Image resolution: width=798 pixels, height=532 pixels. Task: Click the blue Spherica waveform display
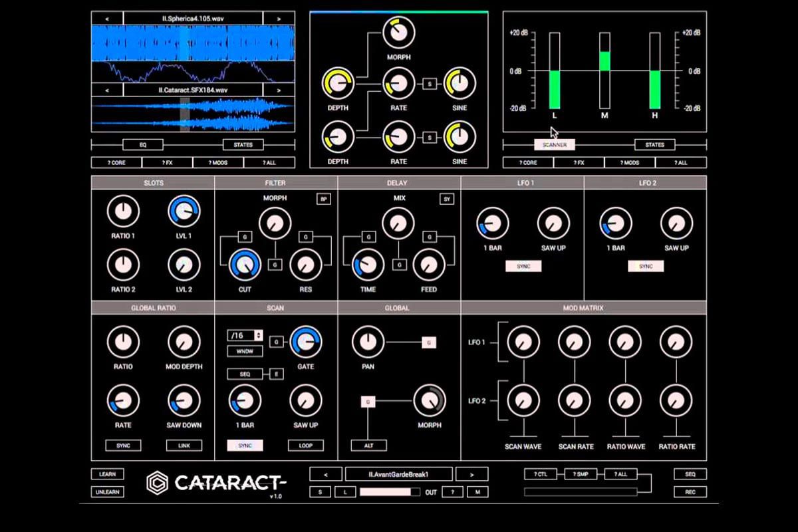(x=193, y=44)
